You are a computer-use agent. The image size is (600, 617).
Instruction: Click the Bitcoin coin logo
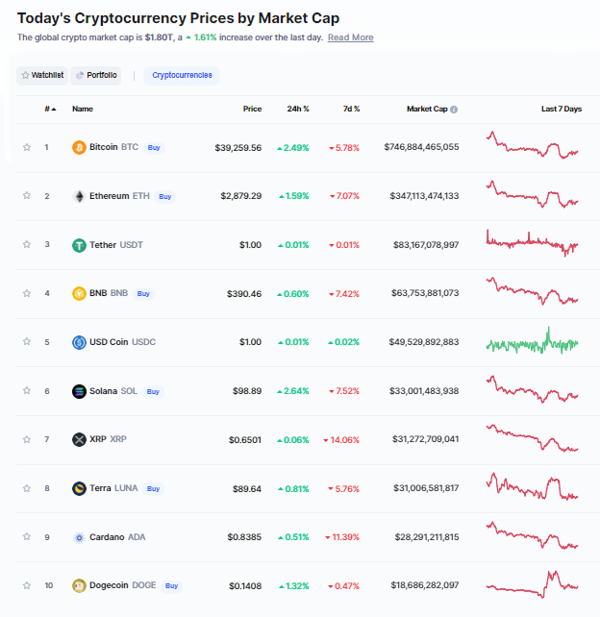coord(79,148)
